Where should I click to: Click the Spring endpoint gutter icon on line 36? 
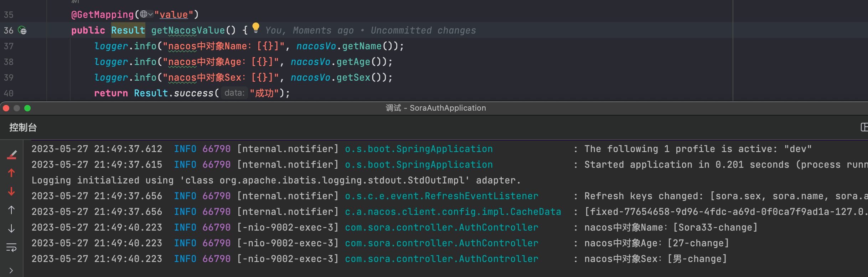[x=22, y=31]
